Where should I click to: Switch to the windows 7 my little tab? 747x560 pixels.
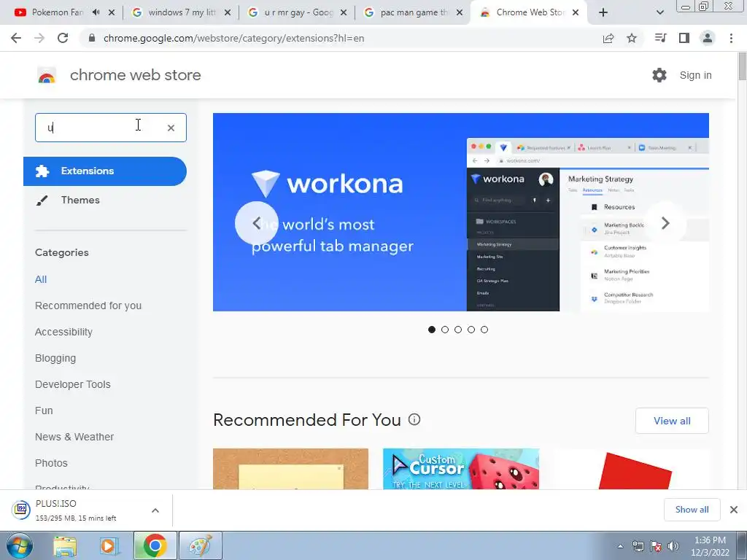tap(182, 12)
